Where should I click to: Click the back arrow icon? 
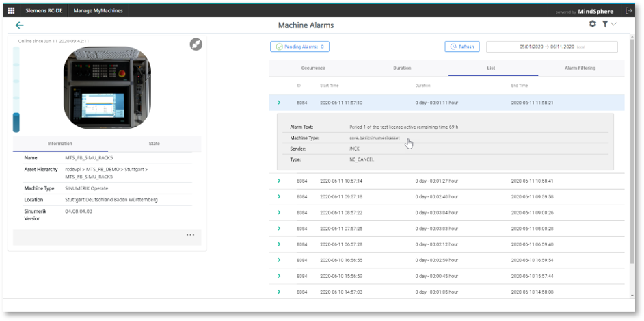19,25
